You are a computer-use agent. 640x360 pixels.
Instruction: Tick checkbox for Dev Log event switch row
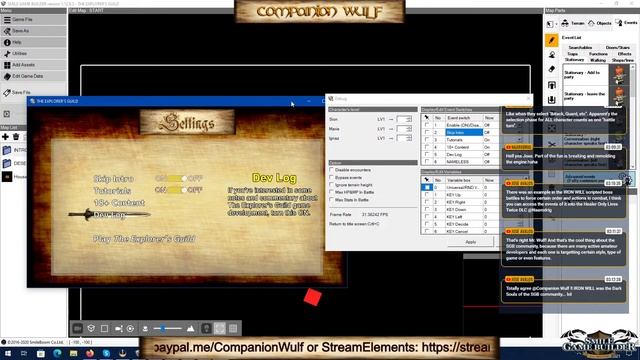coord(427,154)
